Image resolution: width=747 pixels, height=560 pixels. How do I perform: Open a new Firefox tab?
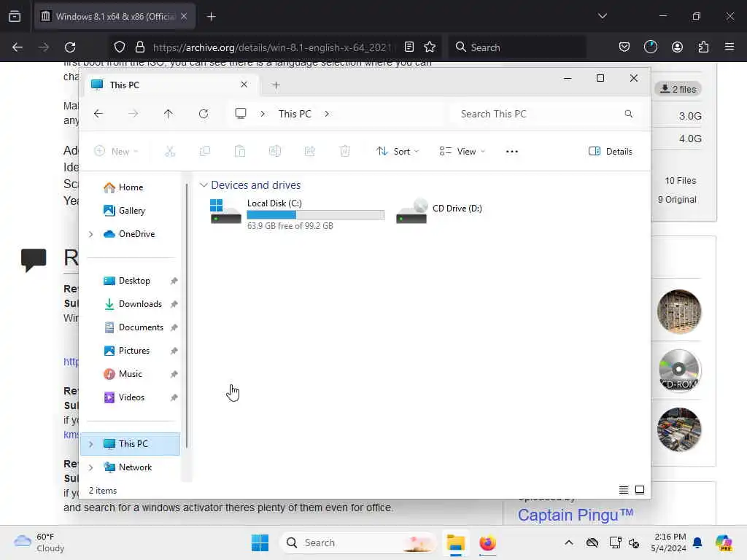(x=211, y=17)
